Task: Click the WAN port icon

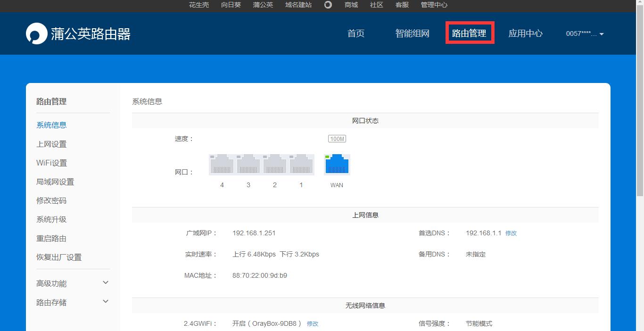Action: pos(336,164)
